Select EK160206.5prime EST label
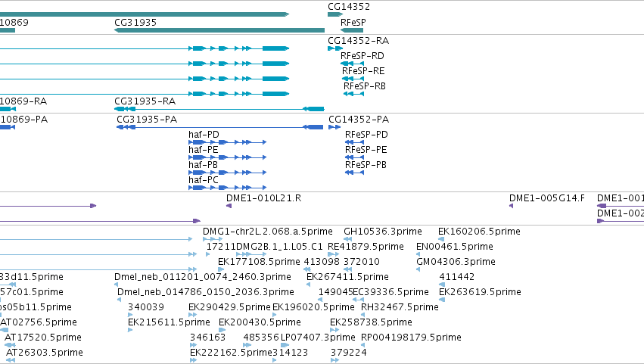Screen dimensions: 644x364 (479, 232)
